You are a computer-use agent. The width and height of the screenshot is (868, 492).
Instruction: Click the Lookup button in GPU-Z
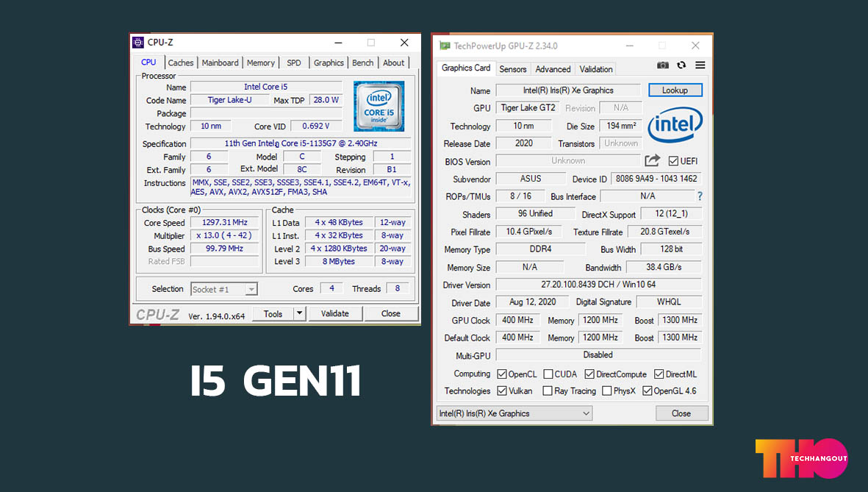(x=675, y=90)
